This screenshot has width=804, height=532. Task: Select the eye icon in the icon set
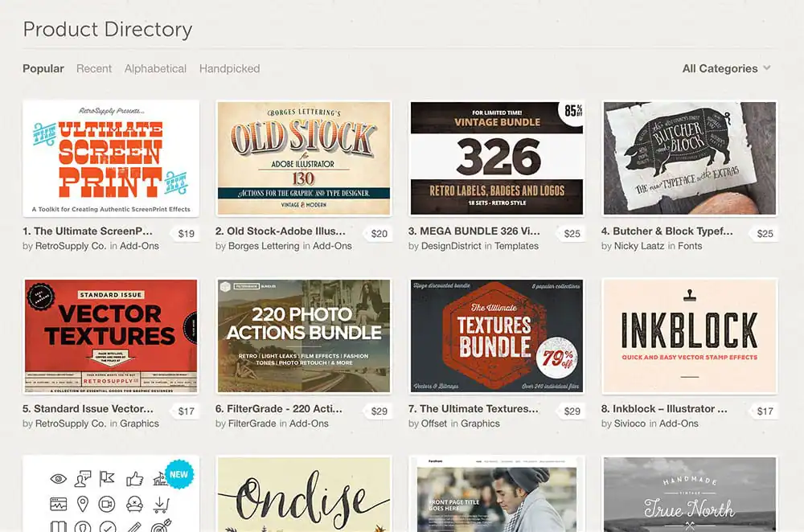[x=57, y=479]
